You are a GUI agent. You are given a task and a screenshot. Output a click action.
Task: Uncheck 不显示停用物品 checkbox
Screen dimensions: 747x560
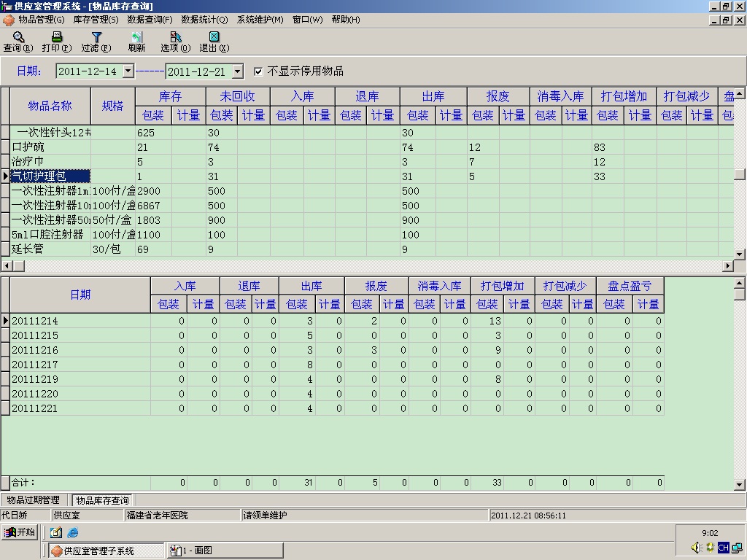click(x=258, y=71)
